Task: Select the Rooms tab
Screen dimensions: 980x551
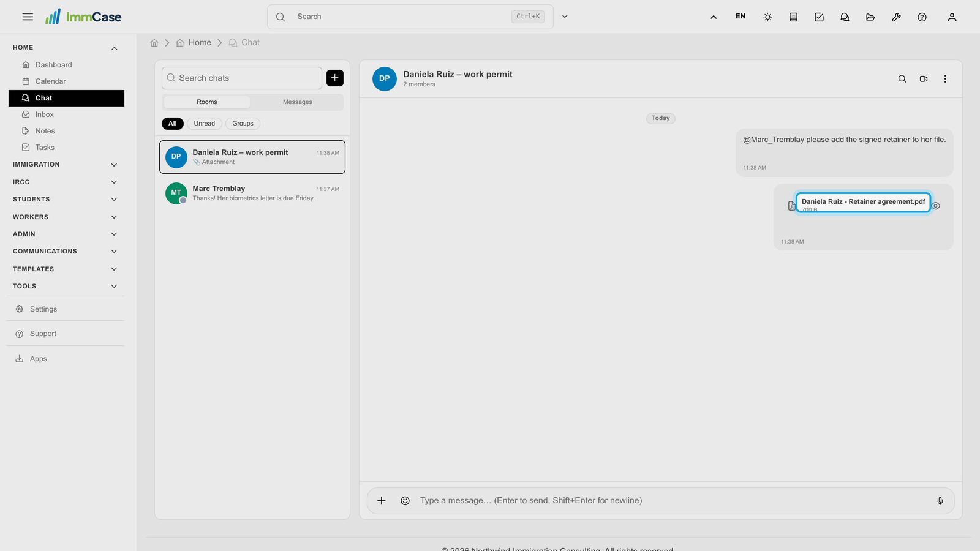Action: pyautogui.click(x=207, y=102)
